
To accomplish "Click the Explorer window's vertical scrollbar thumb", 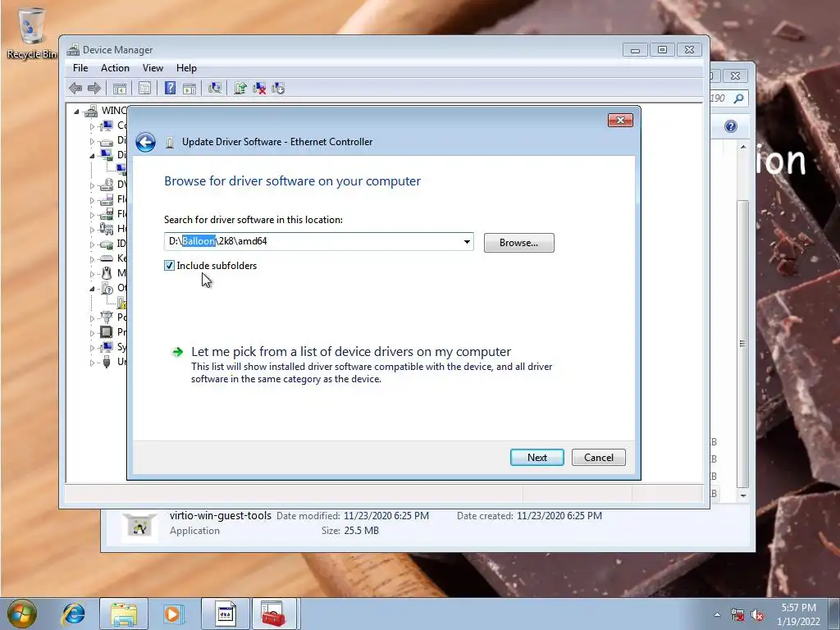I will 742,344.
